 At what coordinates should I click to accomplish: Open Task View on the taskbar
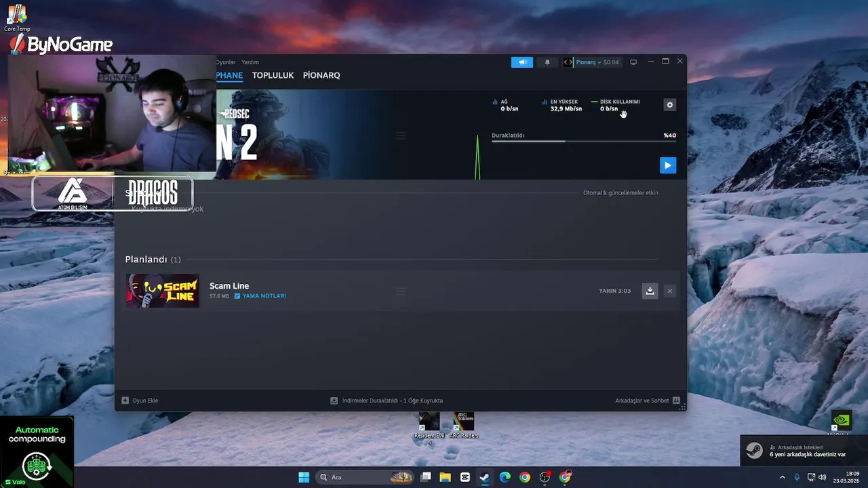coord(426,477)
